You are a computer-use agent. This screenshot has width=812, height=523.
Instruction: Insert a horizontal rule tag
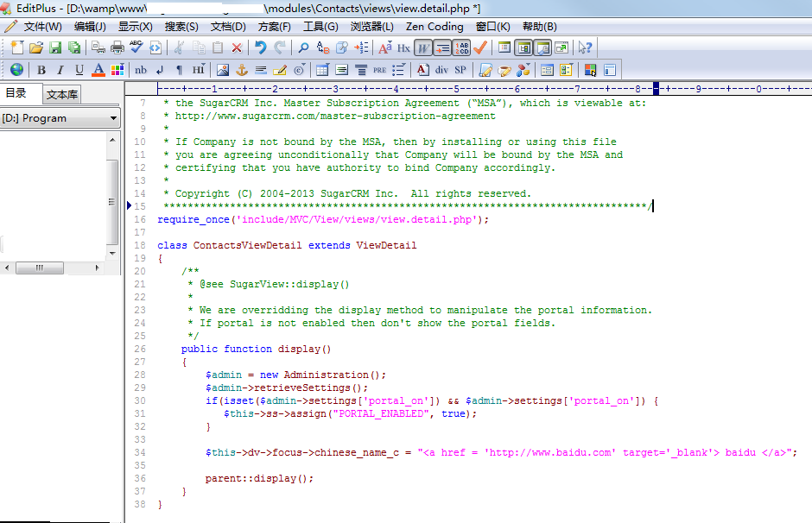point(261,70)
